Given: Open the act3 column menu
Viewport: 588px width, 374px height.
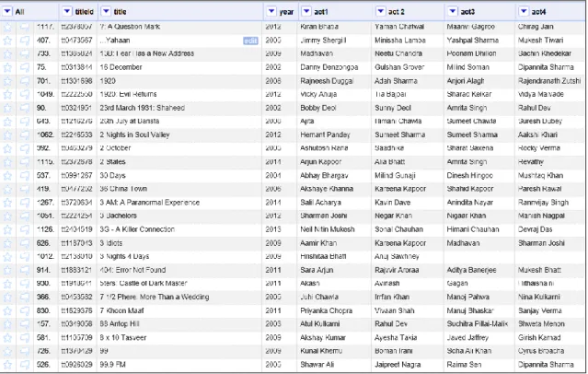Looking at the screenshot, I should pos(453,12).
